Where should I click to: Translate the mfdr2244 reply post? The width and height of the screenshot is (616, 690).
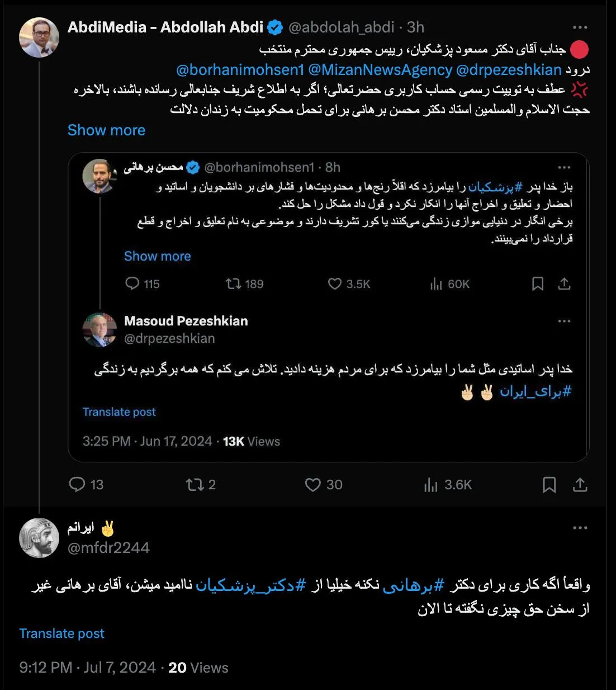tap(61, 634)
